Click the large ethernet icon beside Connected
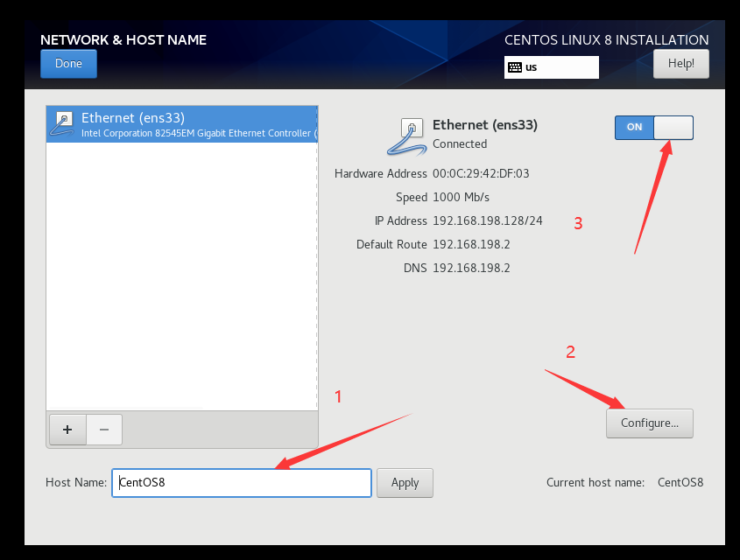Screen dimensions: 740x560 coord(406,136)
